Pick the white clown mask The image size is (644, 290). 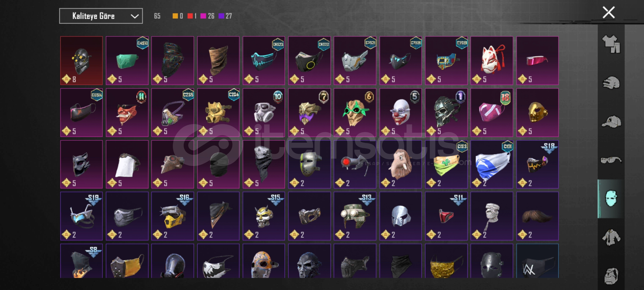[401, 113]
